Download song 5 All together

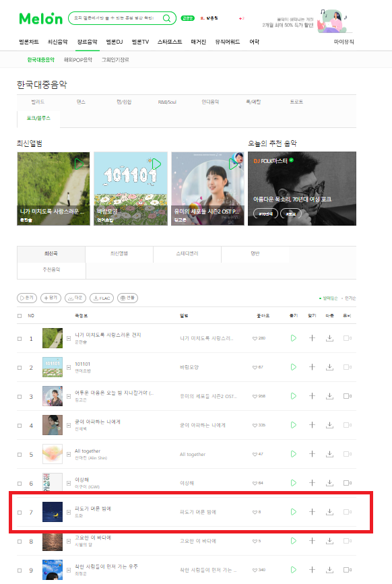[x=329, y=454]
